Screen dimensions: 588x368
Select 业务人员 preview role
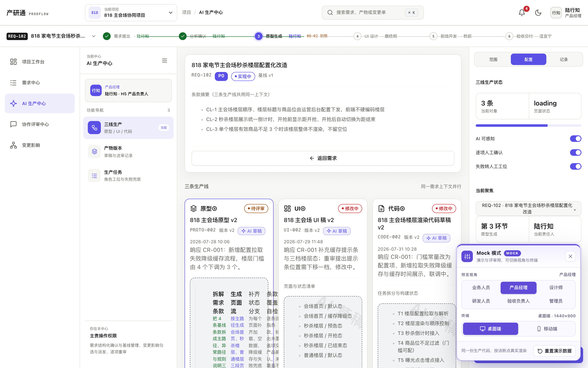click(481, 288)
